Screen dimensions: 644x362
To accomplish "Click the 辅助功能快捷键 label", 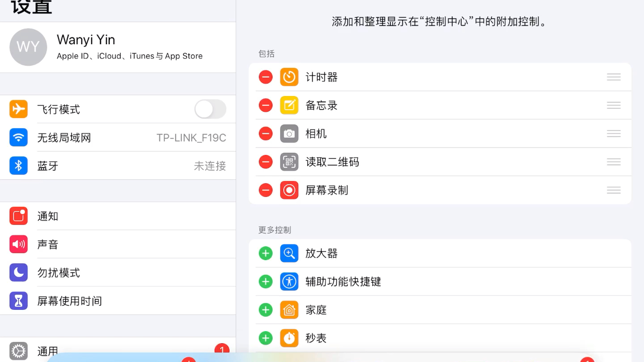I will pos(343,282).
